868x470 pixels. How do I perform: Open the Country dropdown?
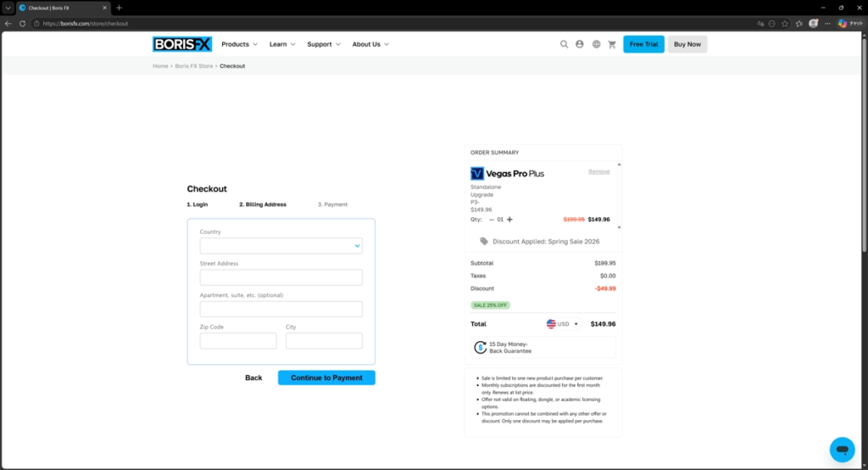tap(281, 246)
